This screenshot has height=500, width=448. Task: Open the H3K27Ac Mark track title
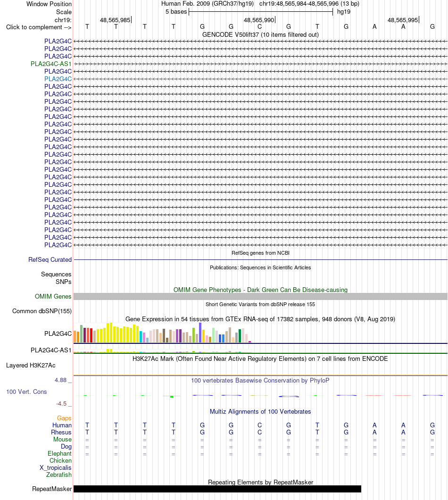pyautogui.click(x=260, y=358)
